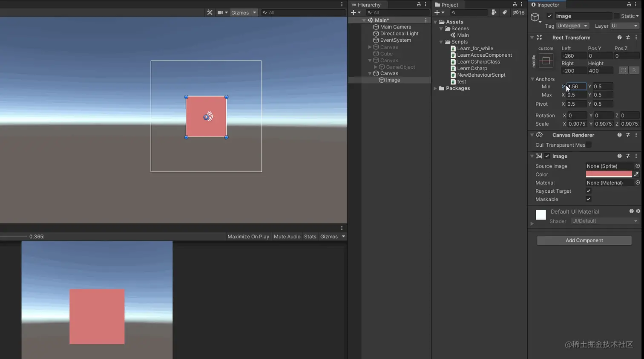Select the Cube object in Hierarchy

coord(386,54)
